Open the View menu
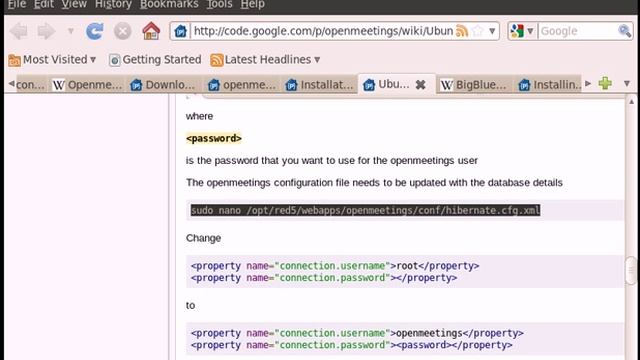 pyautogui.click(x=74, y=4)
